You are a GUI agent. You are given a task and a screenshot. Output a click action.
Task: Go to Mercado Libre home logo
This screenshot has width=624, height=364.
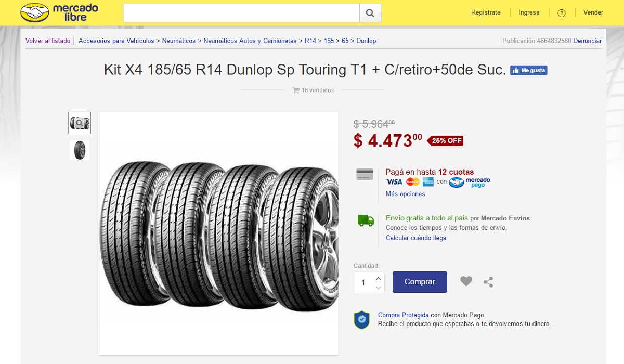point(59,12)
